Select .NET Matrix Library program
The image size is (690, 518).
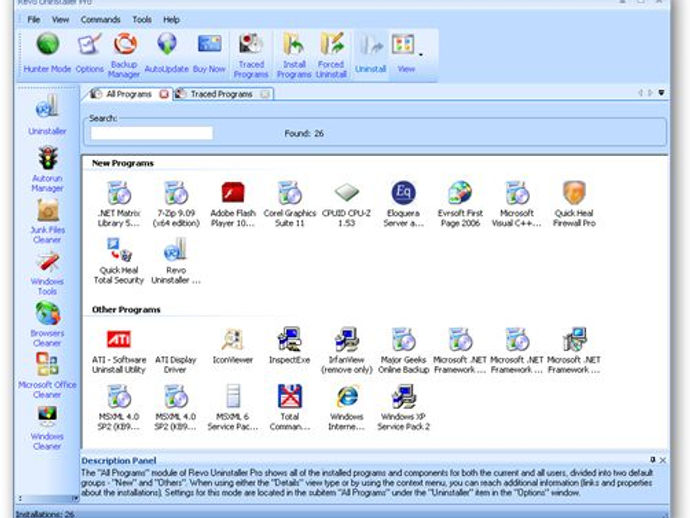coord(119,204)
